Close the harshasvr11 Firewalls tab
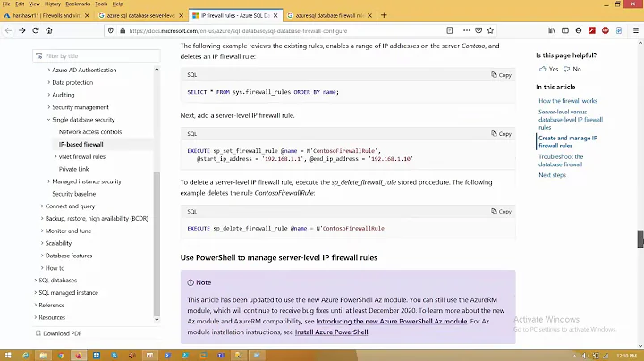The width and height of the screenshot is (644, 361). click(x=87, y=15)
